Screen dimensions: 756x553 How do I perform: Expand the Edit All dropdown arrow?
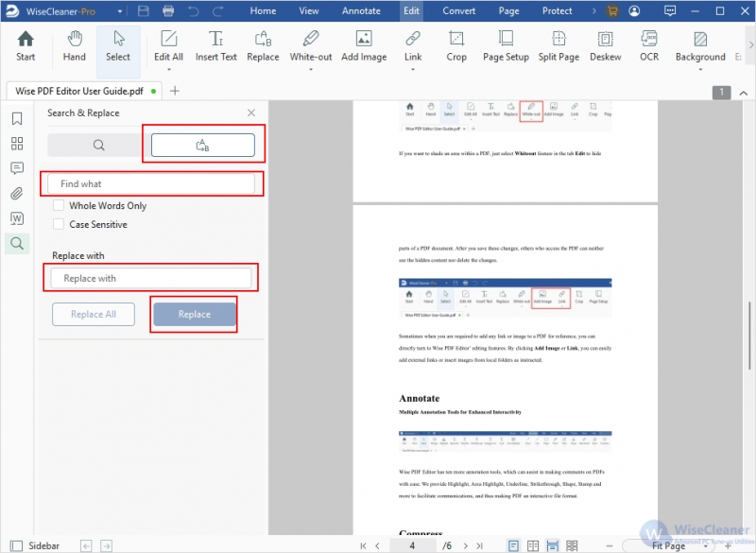coord(169,69)
